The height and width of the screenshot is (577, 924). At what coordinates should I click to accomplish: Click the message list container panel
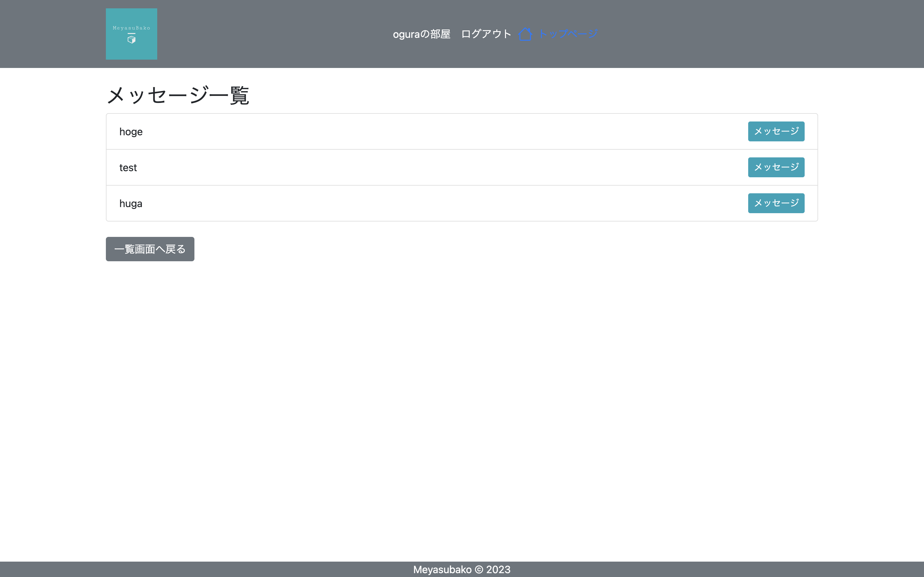[x=462, y=167]
